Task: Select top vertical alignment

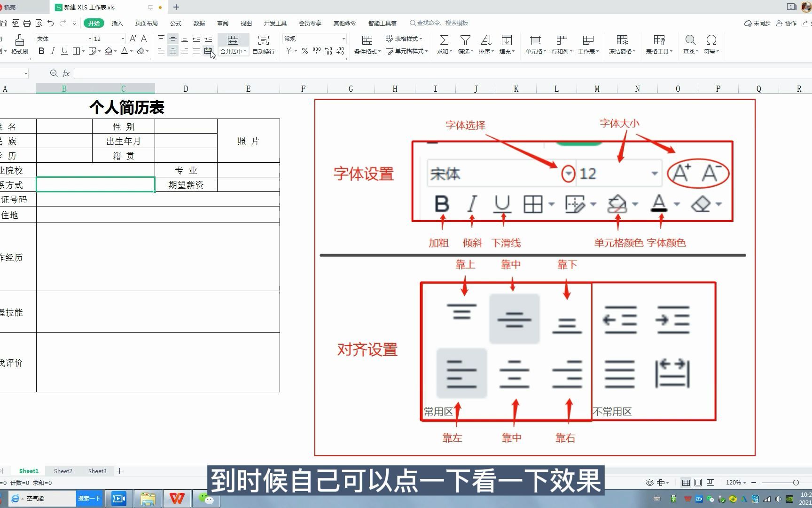Action: pyautogui.click(x=161, y=39)
